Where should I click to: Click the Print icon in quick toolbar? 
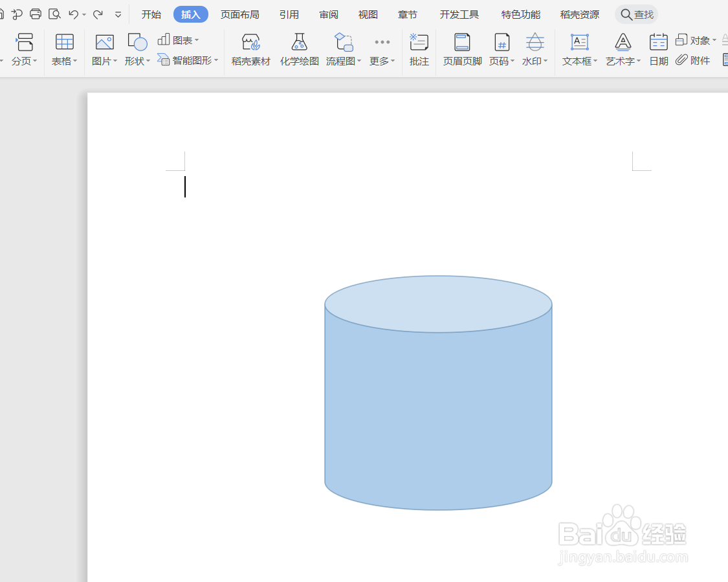point(36,14)
